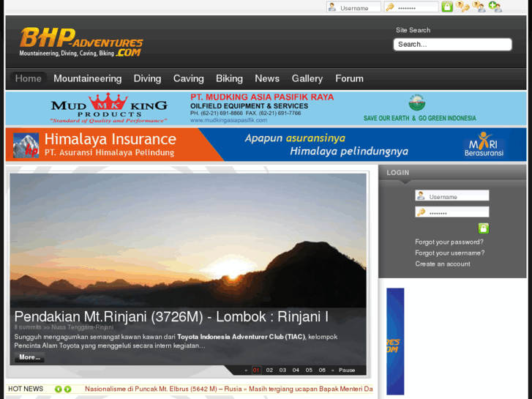Viewport: 532px width, 399px height.
Task: Open the Gallery menu item
Action: click(x=307, y=79)
